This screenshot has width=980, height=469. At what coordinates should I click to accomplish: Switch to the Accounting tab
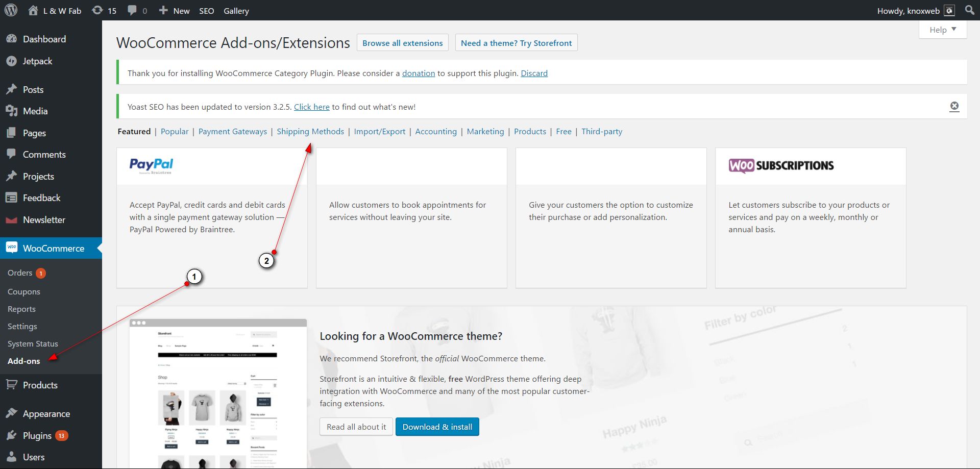pyautogui.click(x=436, y=131)
